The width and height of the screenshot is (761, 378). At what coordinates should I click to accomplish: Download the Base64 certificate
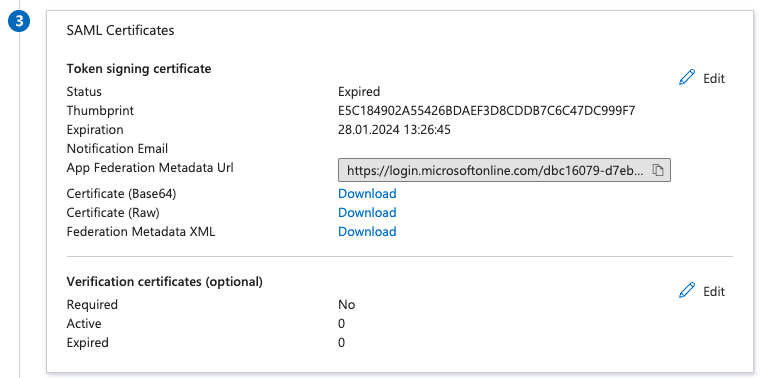(367, 194)
